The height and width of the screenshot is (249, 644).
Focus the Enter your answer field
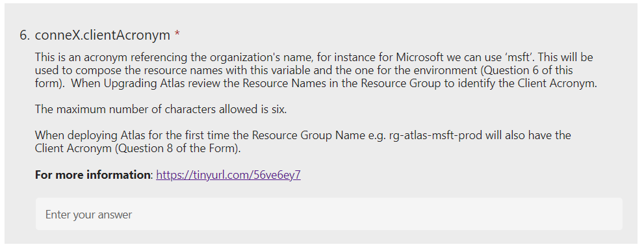329,214
